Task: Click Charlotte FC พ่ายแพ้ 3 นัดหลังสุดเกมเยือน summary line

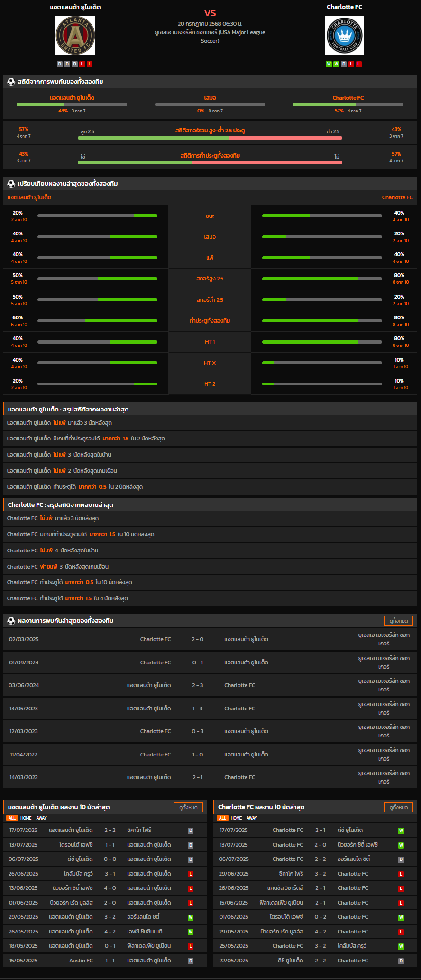Action: point(210,567)
